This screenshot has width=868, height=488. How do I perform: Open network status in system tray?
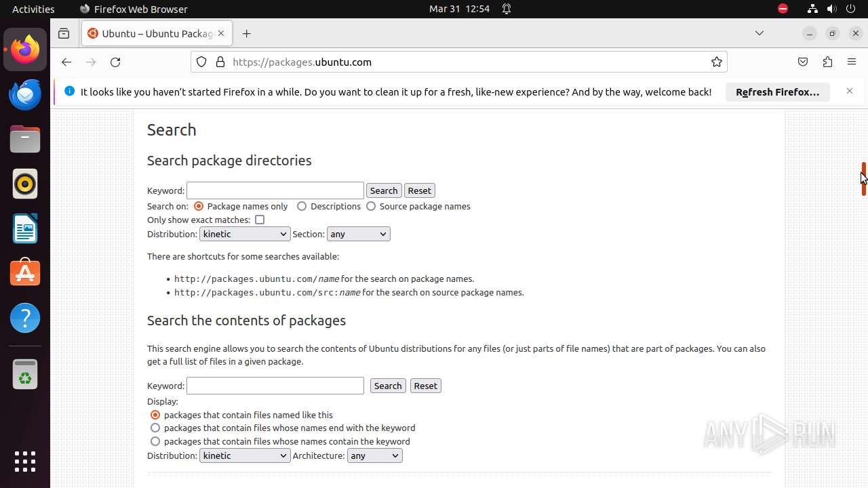[x=812, y=9]
